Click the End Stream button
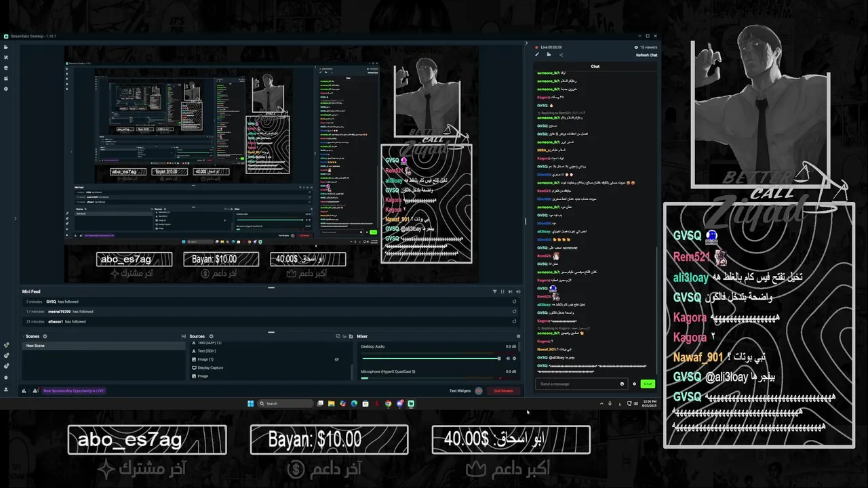 pyautogui.click(x=503, y=390)
